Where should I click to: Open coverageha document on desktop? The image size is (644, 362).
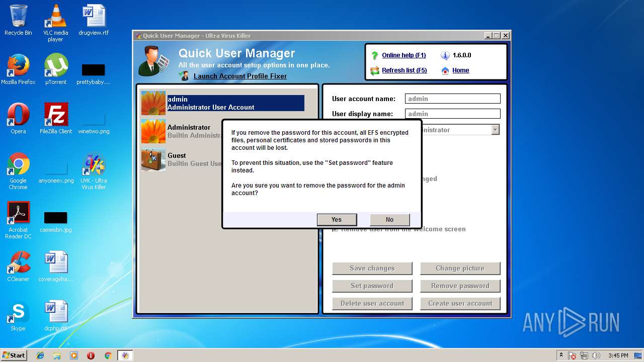point(56,266)
